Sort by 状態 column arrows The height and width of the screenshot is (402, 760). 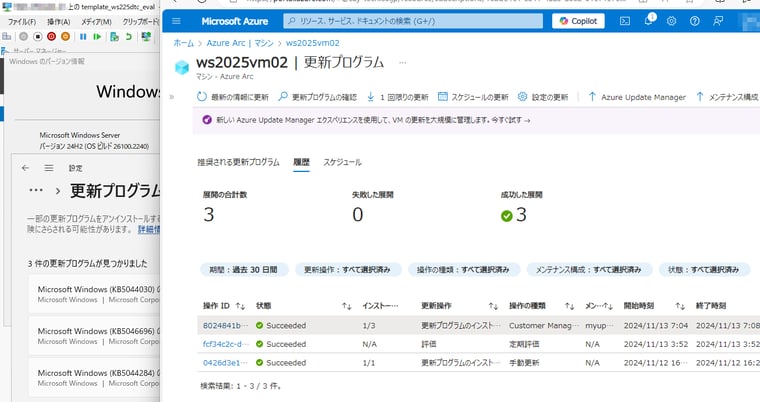[346, 306]
